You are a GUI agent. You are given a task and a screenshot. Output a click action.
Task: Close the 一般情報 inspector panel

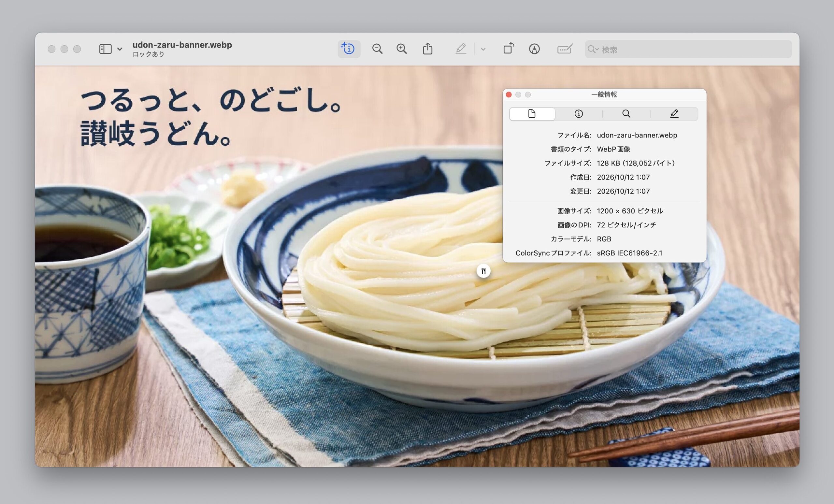(x=509, y=95)
